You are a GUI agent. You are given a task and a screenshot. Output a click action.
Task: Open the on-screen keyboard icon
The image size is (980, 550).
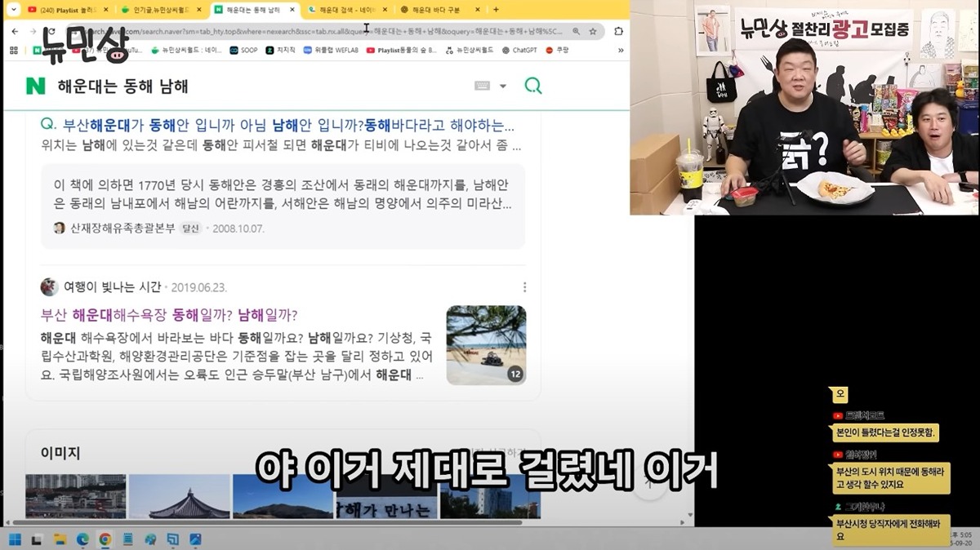[482, 86]
